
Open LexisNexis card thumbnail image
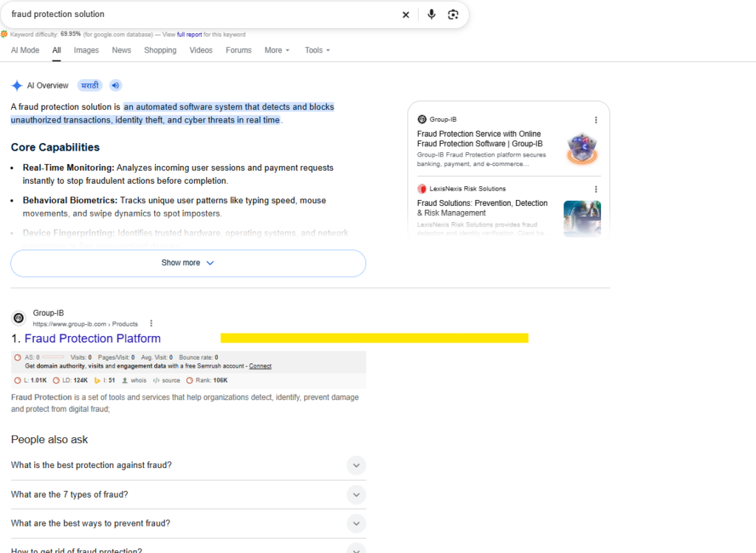click(x=583, y=219)
